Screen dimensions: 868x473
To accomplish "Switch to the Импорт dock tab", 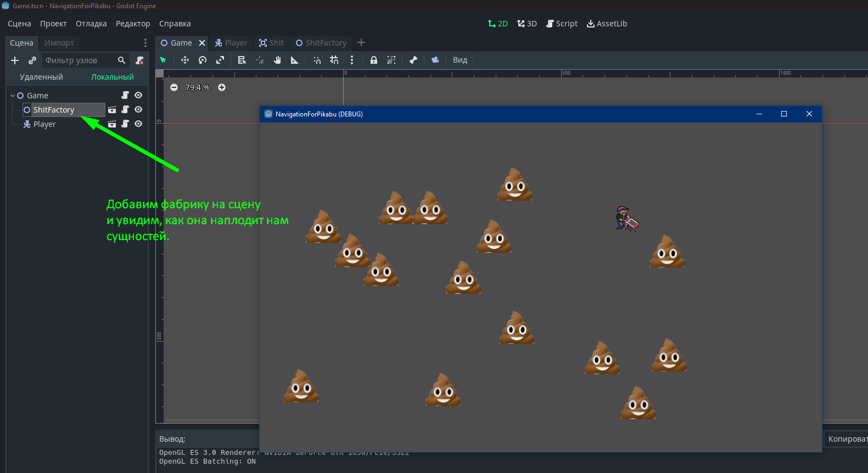I will tap(59, 43).
